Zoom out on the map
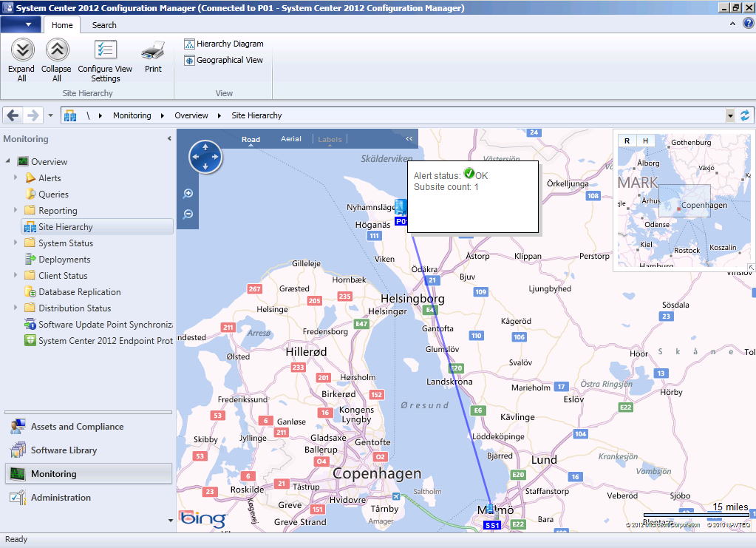This screenshot has height=548, width=756. 188,214
